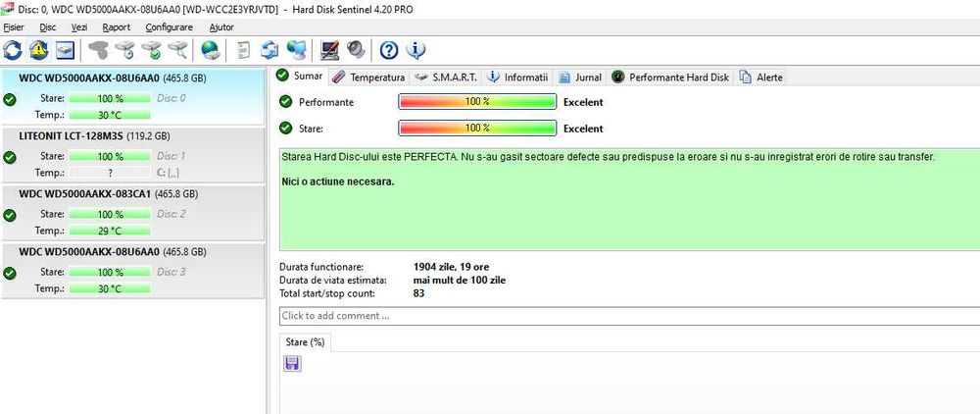Select disk WDC WD5000AAKX-083CA1
980x414 pixels.
click(133, 213)
